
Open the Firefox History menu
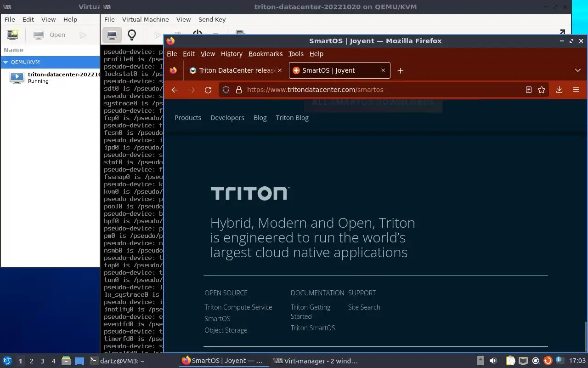232,54
